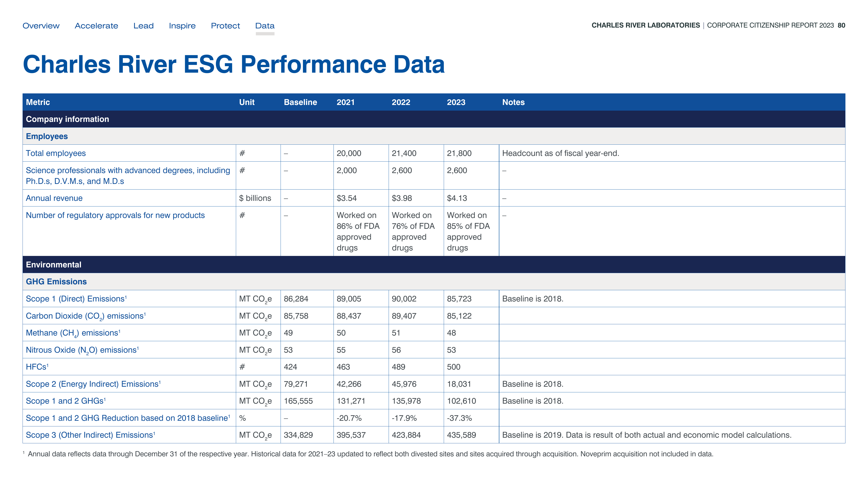Click the $4.13 revenue value
This screenshot has height=488, width=868.
click(457, 198)
